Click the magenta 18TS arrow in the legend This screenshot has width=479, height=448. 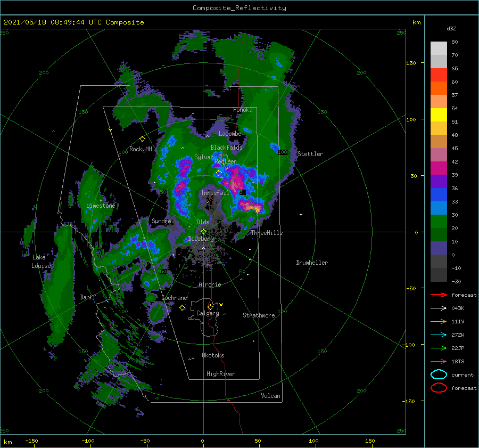(x=439, y=361)
